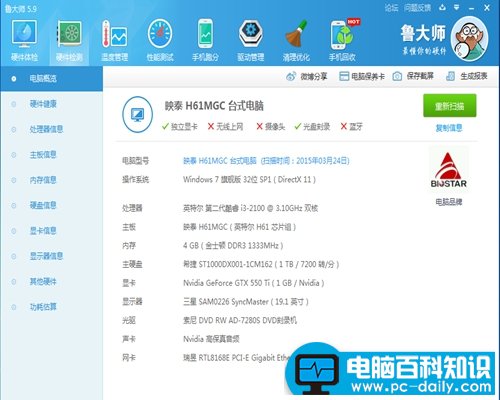Click the 鲁大师 mascot avatar
This screenshot has width=500, height=400.
click(470, 39)
